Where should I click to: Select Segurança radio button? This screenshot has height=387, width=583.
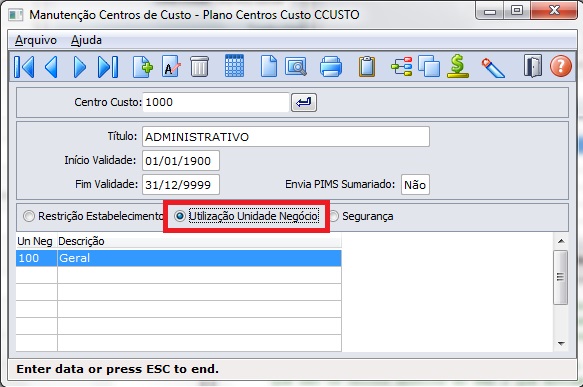334,216
